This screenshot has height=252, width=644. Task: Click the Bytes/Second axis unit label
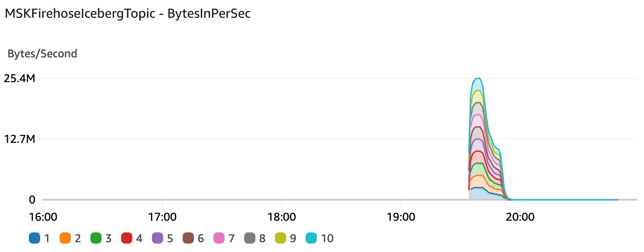click(x=42, y=54)
